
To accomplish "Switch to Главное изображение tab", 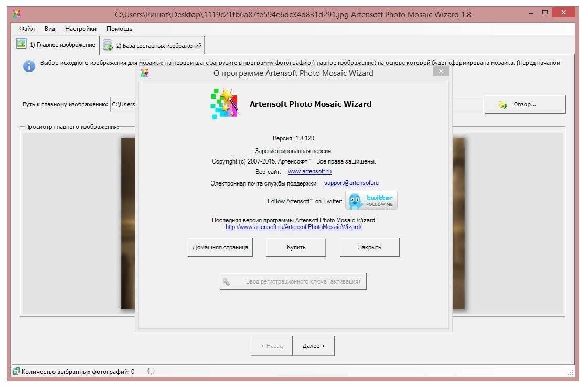I will click(x=56, y=45).
